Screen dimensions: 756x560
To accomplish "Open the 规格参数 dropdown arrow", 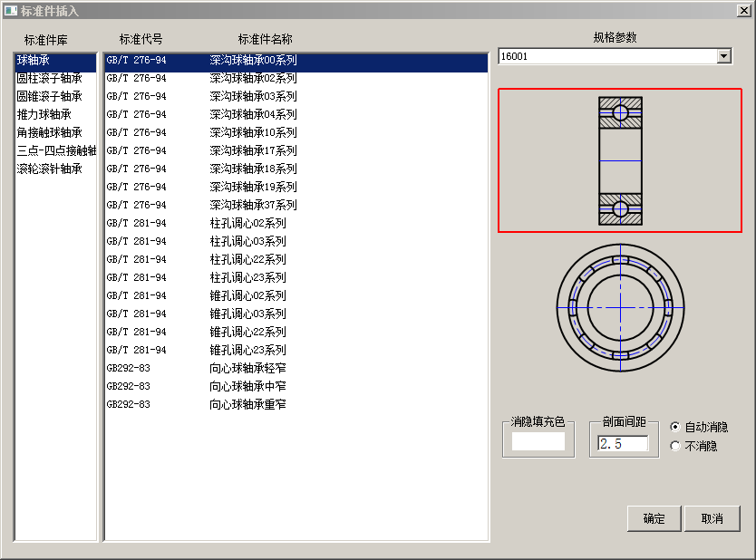I will [x=723, y=56].
